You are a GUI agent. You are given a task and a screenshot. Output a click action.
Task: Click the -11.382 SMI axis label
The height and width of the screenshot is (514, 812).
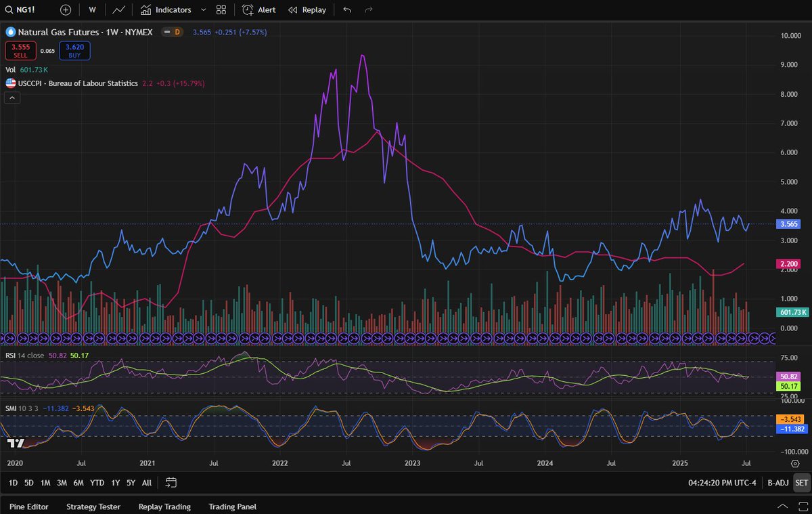pos(793,429)
